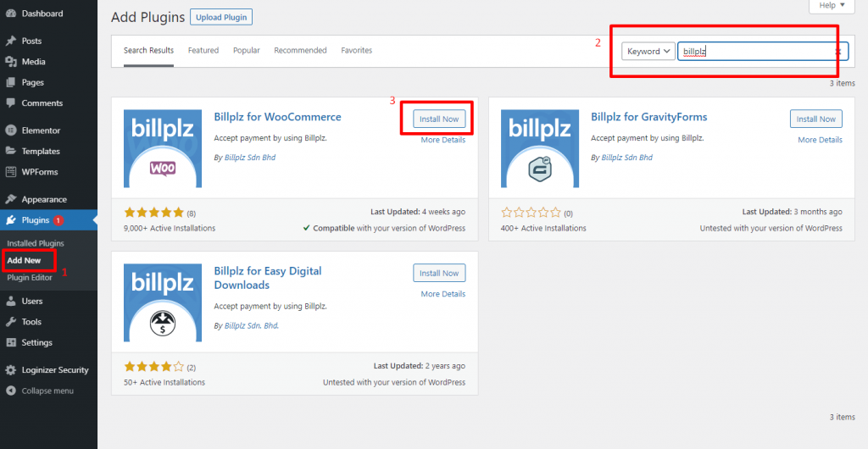The width and height of the screenshot is (868, 449).
Task: Click the Templates folder icon
Action: point(10,151)
